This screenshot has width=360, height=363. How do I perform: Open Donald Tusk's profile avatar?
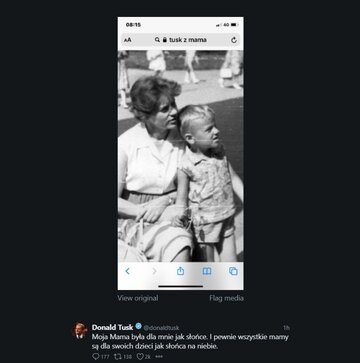[80, 331]
